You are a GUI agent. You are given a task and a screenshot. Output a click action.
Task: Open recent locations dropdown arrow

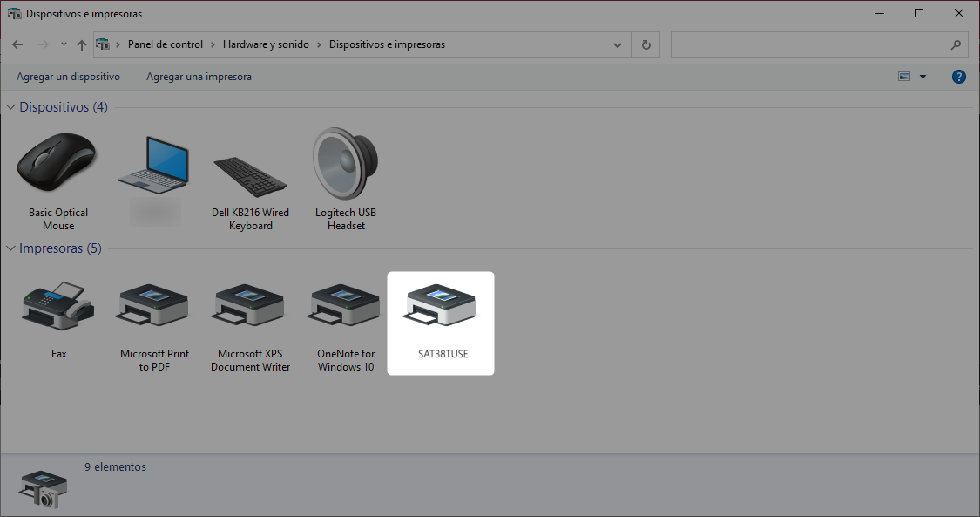pos(64,44)
